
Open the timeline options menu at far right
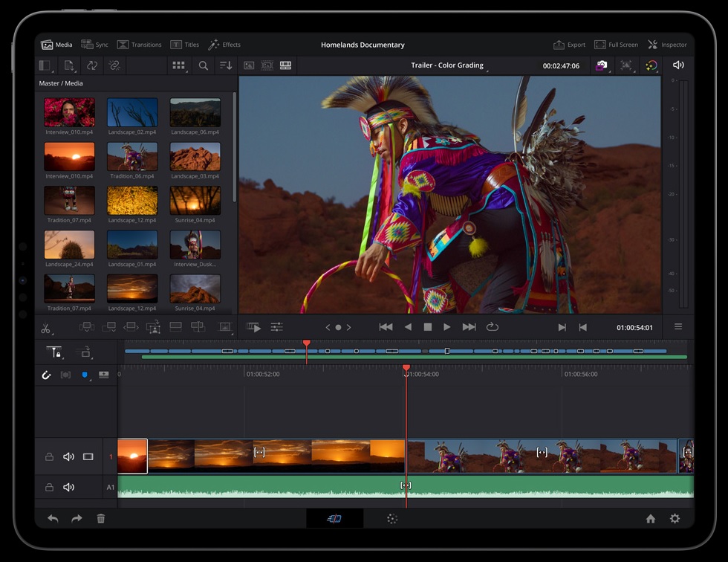tap(678, 327)
